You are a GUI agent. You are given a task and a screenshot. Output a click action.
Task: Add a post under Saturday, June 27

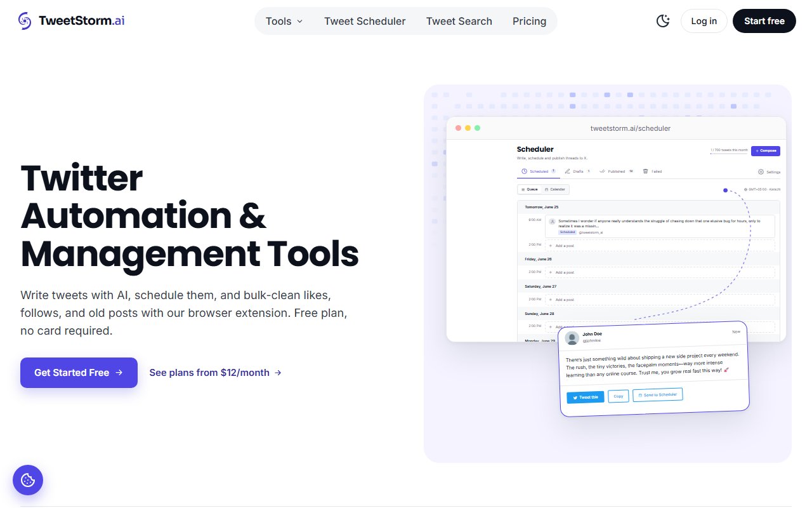[660, 300]
